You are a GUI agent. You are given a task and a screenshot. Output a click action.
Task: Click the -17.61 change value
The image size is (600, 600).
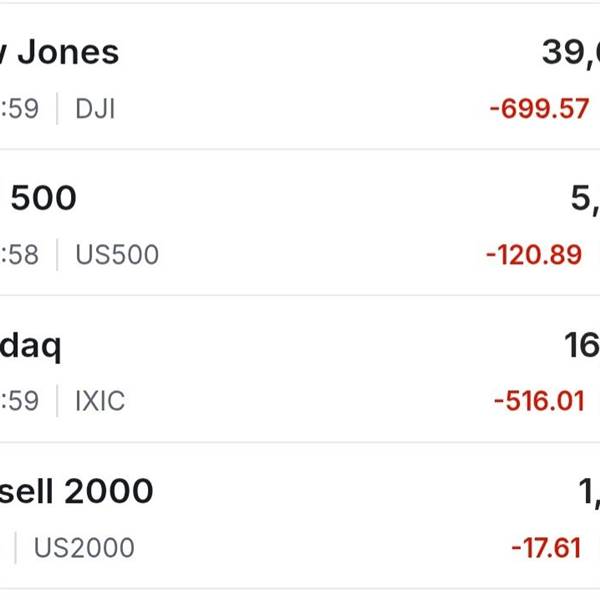pyautogui.click(x=546, y=548)
